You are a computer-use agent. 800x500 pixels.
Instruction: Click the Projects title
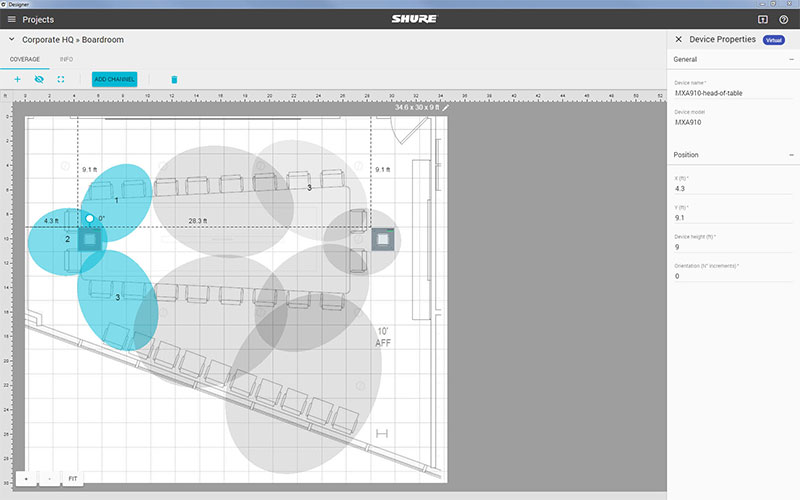click(38, 19)
